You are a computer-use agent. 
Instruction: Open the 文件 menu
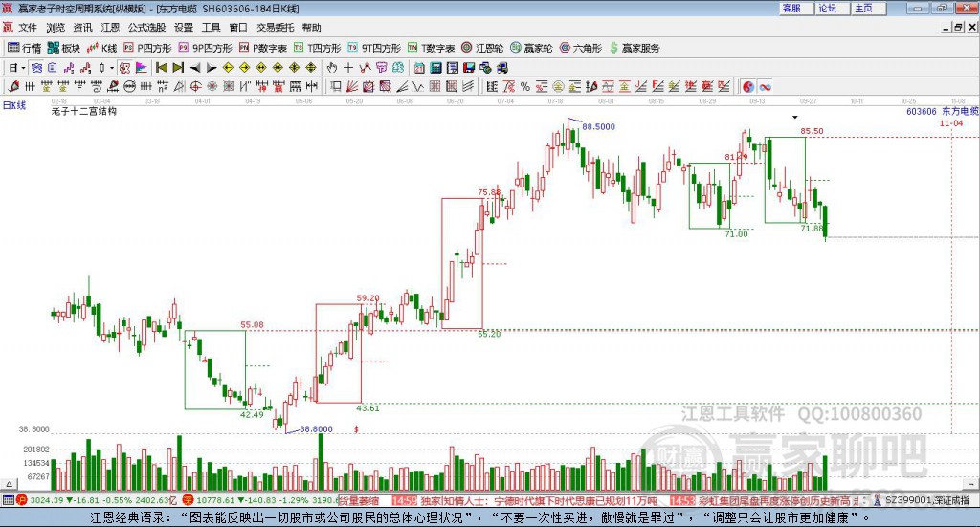coord(28,28)
